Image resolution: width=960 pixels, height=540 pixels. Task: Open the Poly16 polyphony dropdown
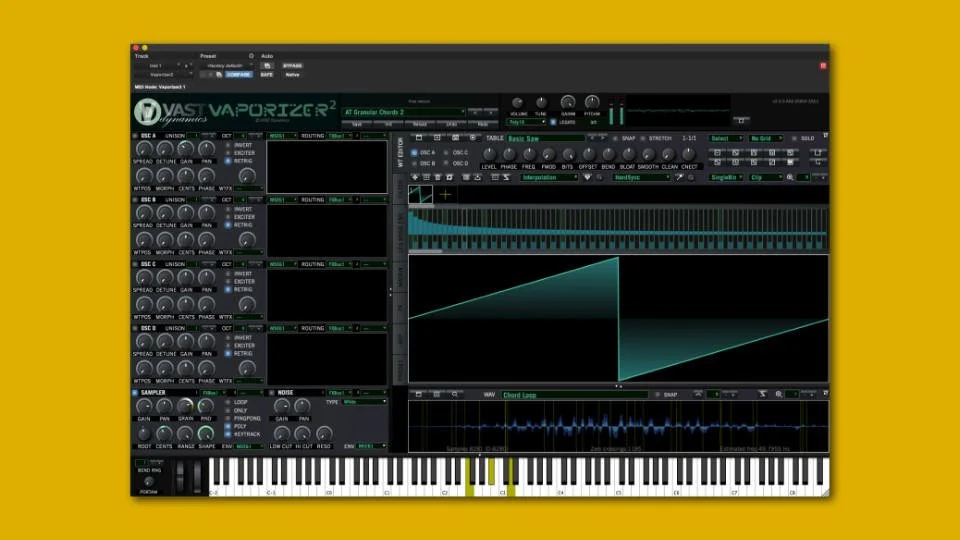tap(527, 122)
